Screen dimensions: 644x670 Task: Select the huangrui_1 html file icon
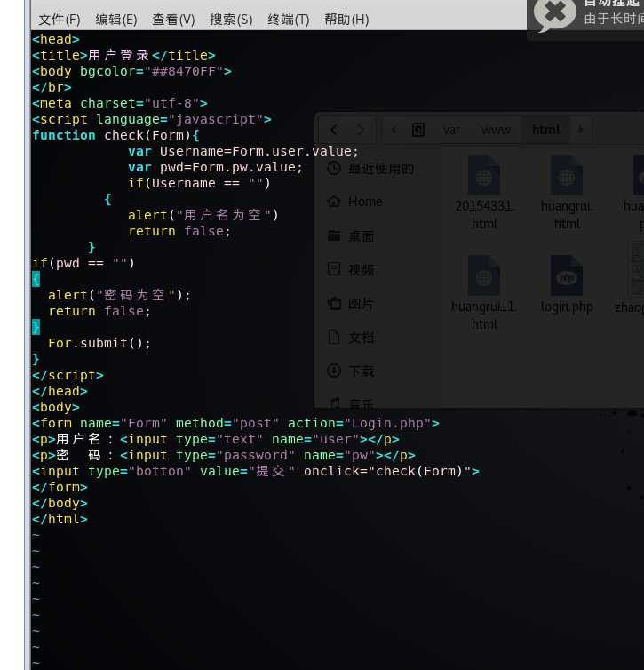(x=484, y=275)
